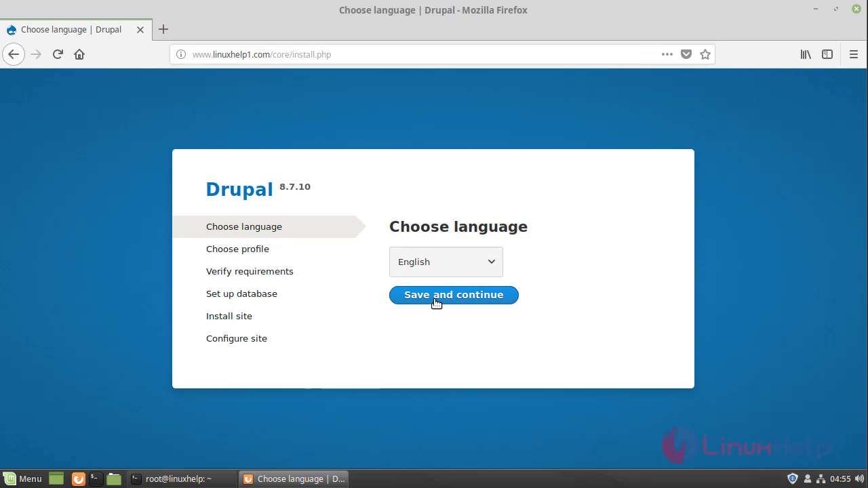The image size is (868, 488).
Task: Open file manager from taskbar launcher
Action: click(114, 479)
